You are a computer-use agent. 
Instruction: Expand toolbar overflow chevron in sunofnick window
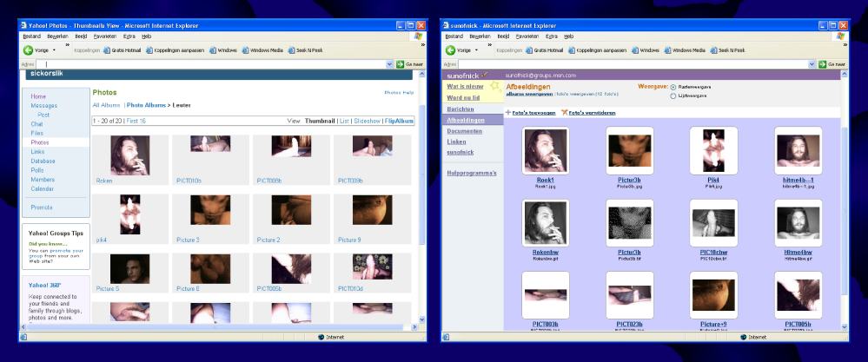point(490,45)
